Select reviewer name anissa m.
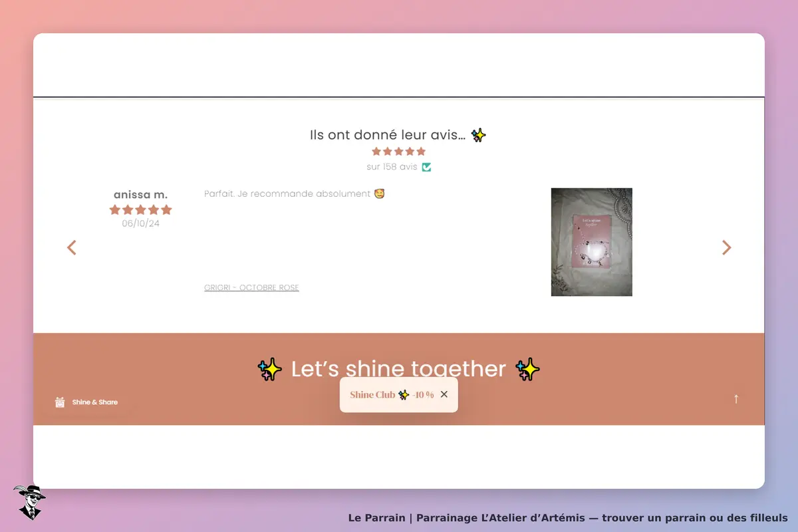The image size is (798, 532). click(x=141, y=195)
